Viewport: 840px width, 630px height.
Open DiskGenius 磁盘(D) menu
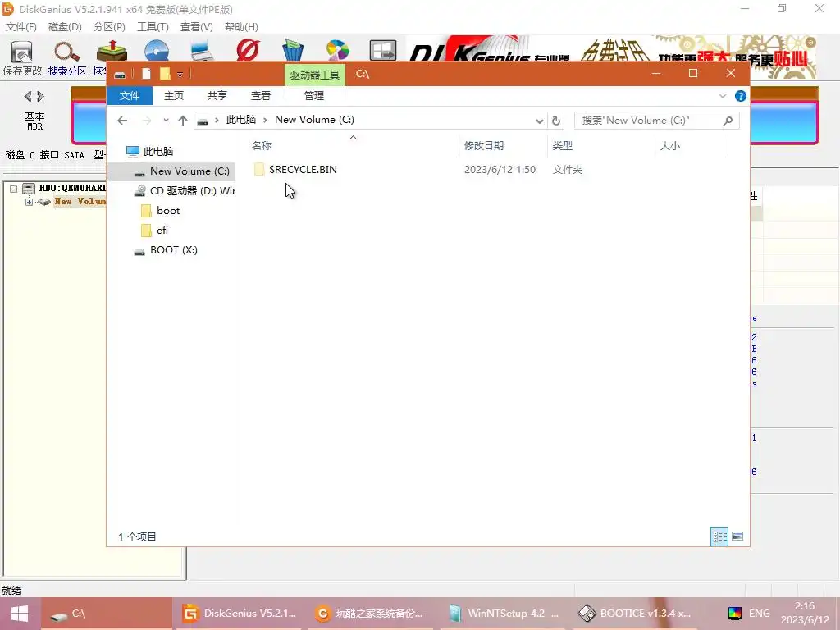pos(65,27)
